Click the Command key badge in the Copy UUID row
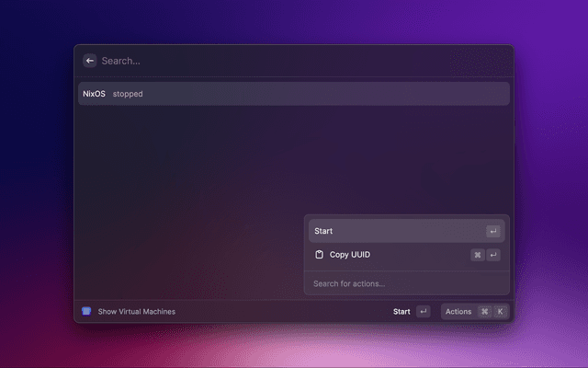 (x=478, y=255)
